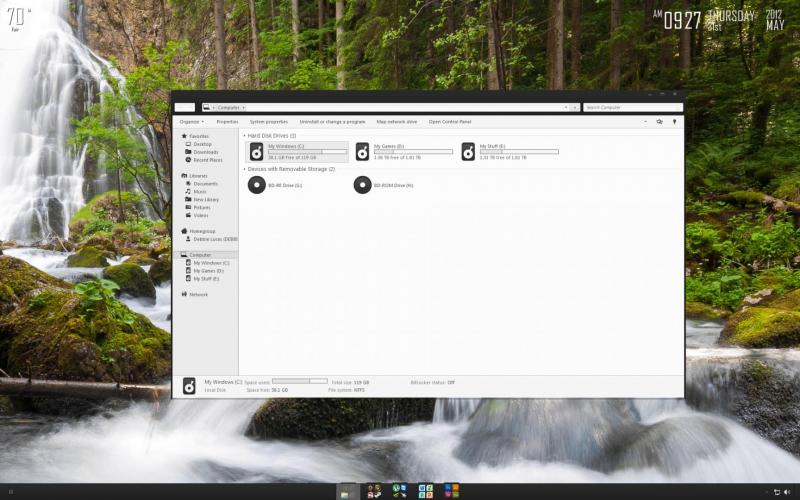
Task: Click the refresh button beside address bar
Action: coord(575,108)
